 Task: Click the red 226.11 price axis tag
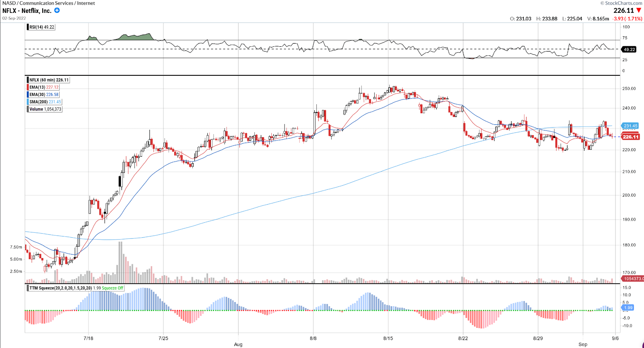pos(630,137)
